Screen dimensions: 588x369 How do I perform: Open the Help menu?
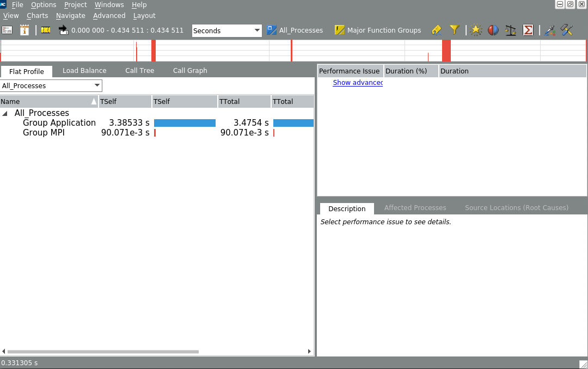click(139, 5)
